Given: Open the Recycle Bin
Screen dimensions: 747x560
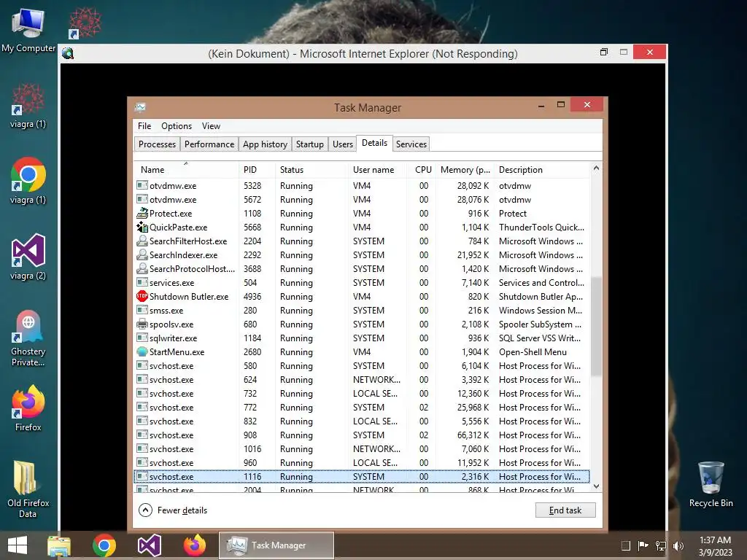Looking at the screenshot, I should (x=711, y=485).
